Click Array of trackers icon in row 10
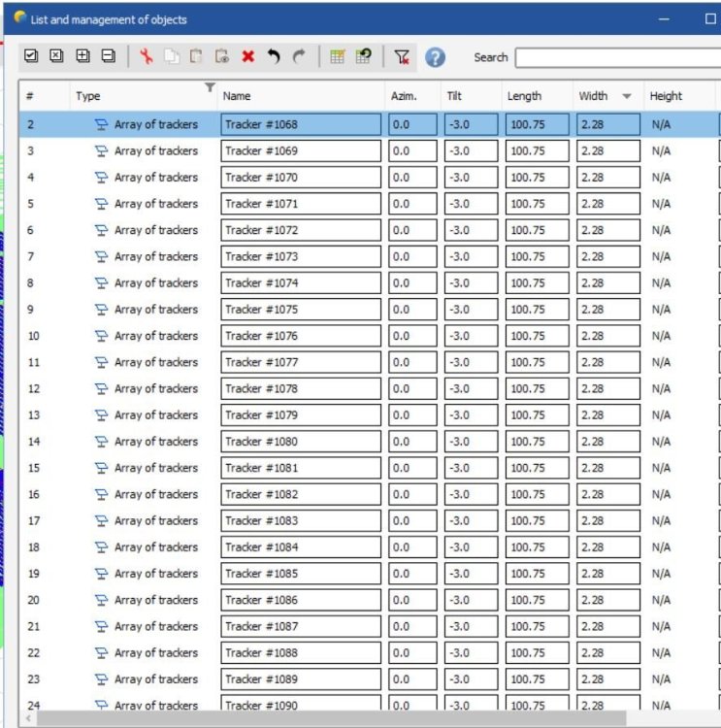721x728 pixels. tap(101, 336)
